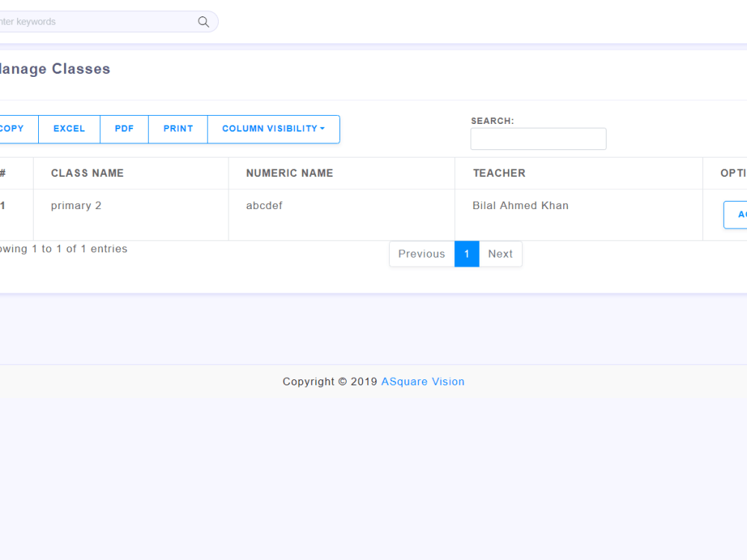
Task: Click the PRINT button
Action: (178, 128)
